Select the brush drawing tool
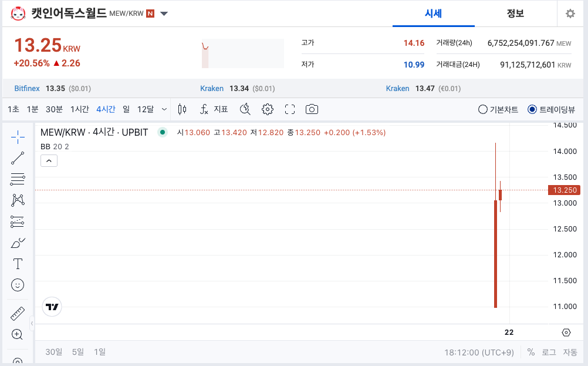Viewport: 588px width, 366px height. tap(18, 243)
